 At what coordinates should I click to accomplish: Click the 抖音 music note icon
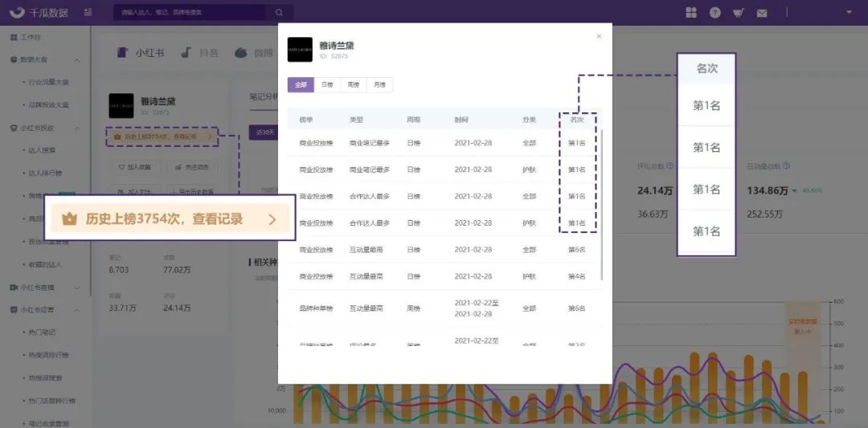[186, 52]
